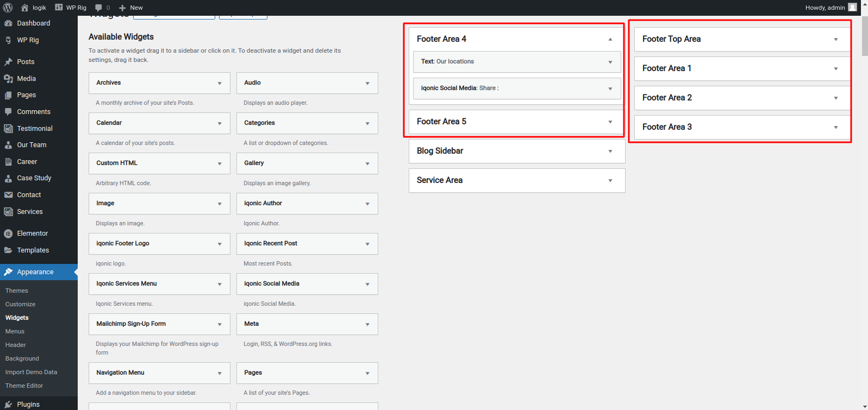Image resolution: width=868 pixels, height=410 pixels.
Task: Open the Gallery widget dropdown arrow
Action: click(367, 163)
